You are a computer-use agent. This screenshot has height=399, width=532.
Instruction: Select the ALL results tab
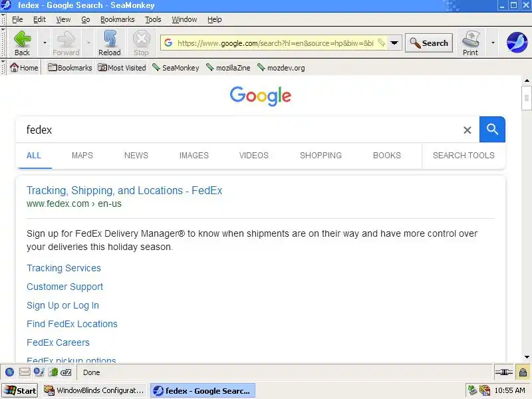pyautogui.click(x=34, y=156)
